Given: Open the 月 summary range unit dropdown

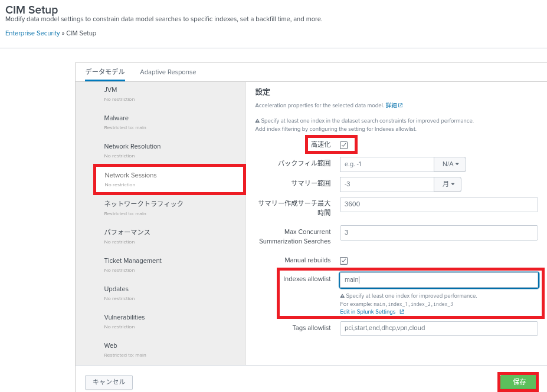Looking at the screenshot, I should pos(447,185).
